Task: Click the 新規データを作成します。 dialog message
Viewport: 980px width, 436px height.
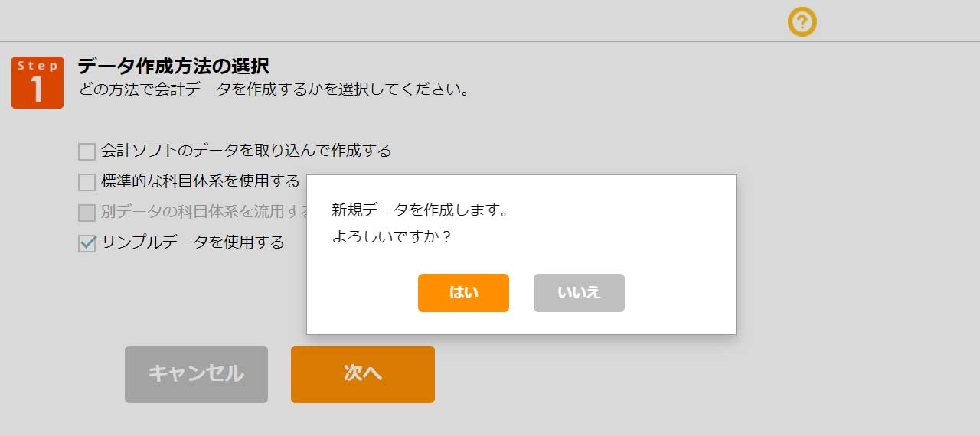Action: pyautogui.click(x=420, y=210)
